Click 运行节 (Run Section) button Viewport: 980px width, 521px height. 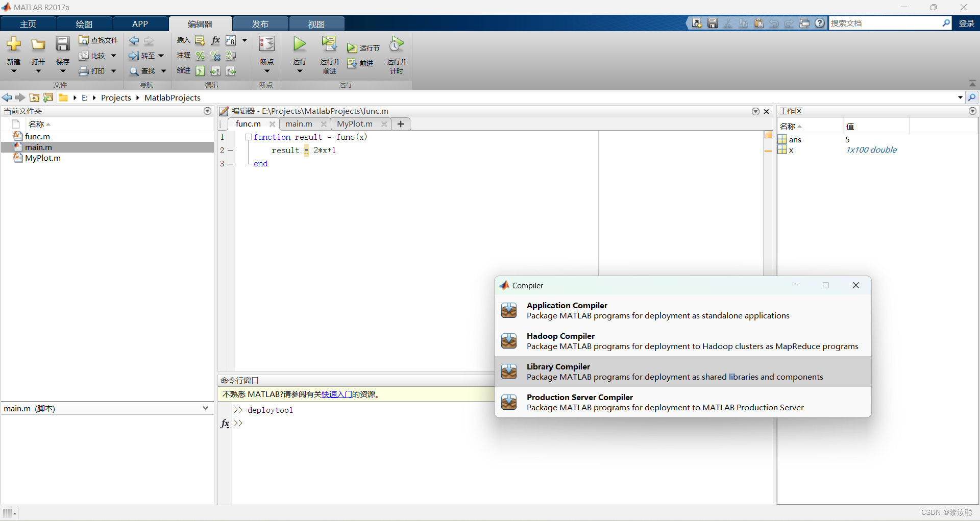click(363, 48)
